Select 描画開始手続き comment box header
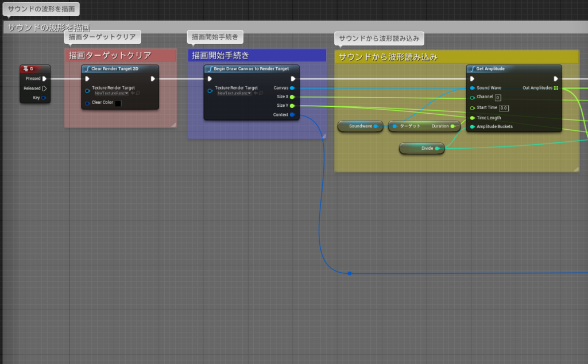 257,56
